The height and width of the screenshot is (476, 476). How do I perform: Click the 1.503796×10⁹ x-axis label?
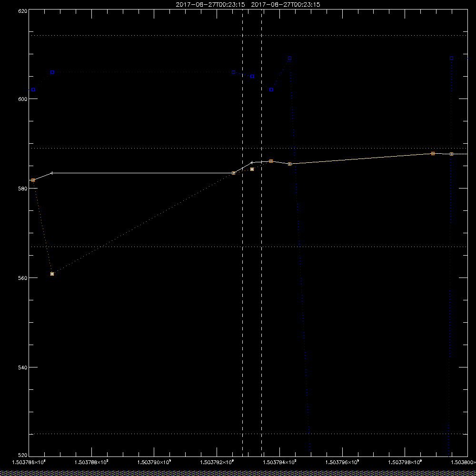pos(342,462)
